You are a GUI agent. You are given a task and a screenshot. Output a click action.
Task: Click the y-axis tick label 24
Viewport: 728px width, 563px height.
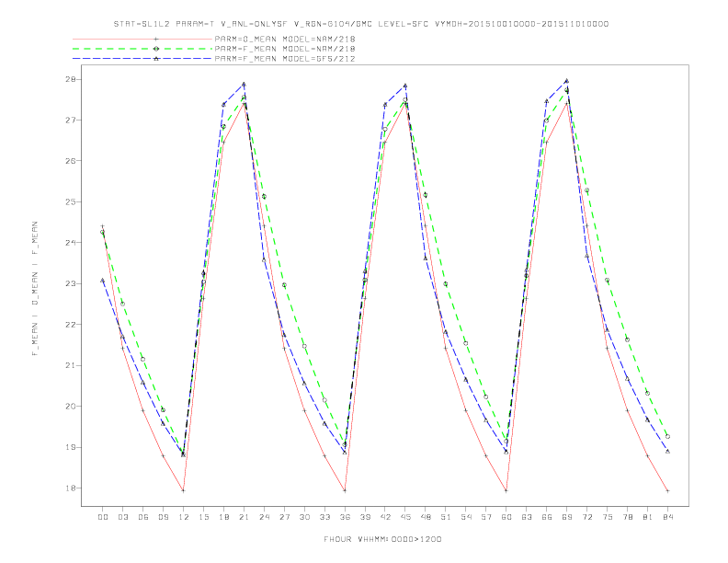click(72, 243)
